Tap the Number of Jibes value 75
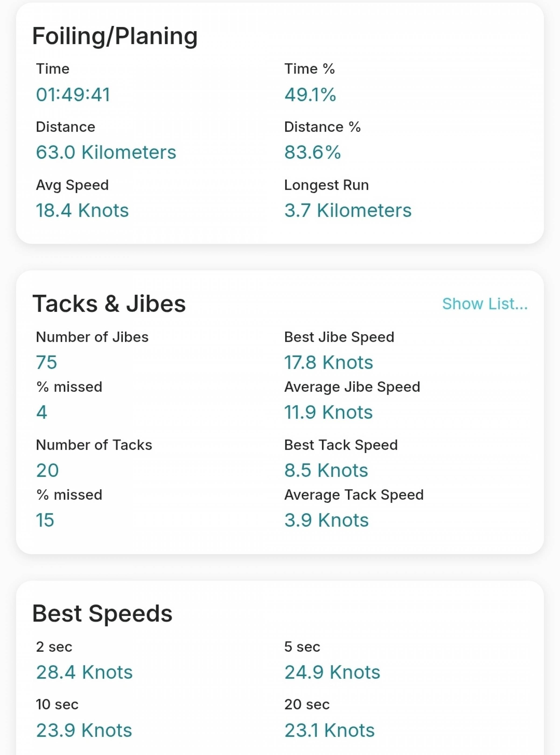The height and width of the screenshot is (755, 560). (46, 362)
